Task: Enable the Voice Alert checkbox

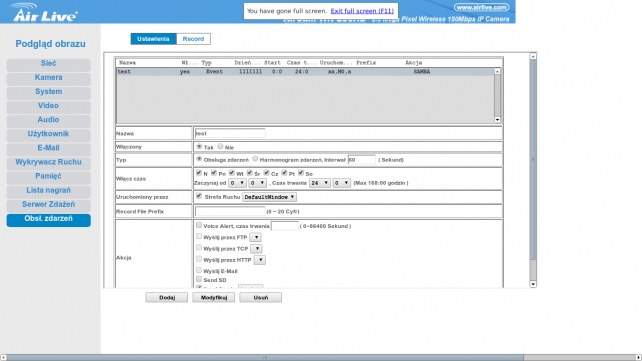Action: (x=199, y=225)
